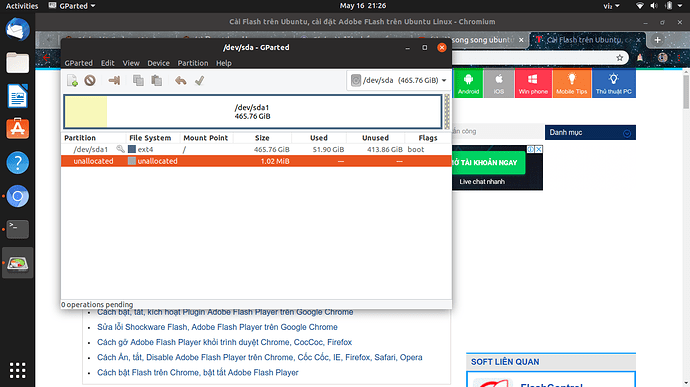Select the unallocated partition row
690x387 pixels.
[256, 161]
